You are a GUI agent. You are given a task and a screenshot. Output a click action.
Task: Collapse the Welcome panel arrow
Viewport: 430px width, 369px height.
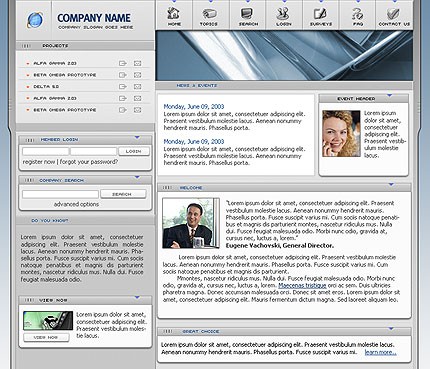pos(391,184)
